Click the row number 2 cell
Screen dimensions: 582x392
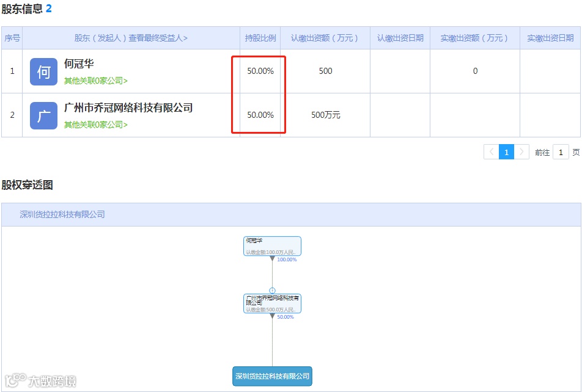(12, 115)
